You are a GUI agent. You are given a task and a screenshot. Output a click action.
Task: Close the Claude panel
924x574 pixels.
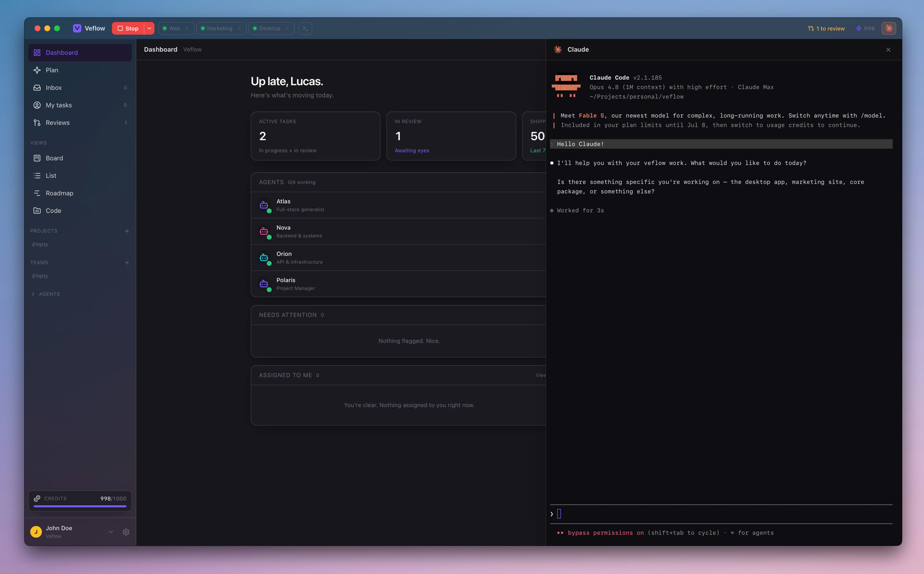(x=888, y=49)
